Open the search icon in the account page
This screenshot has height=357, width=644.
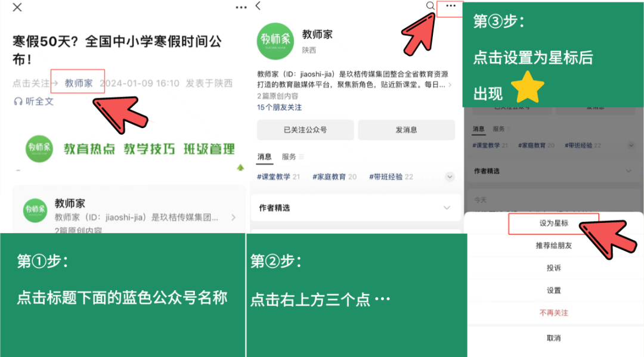pos(430,7)
